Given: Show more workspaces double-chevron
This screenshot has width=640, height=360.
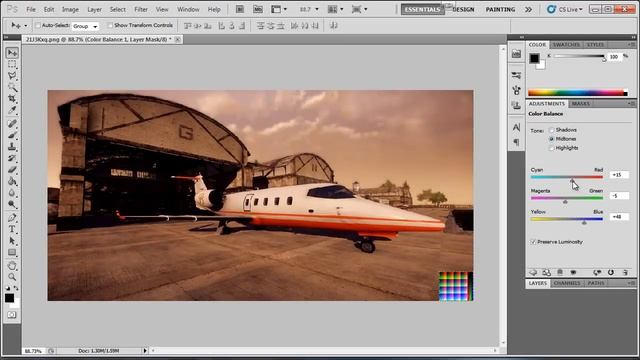Looking at the screenshot, I should point(528,9).
